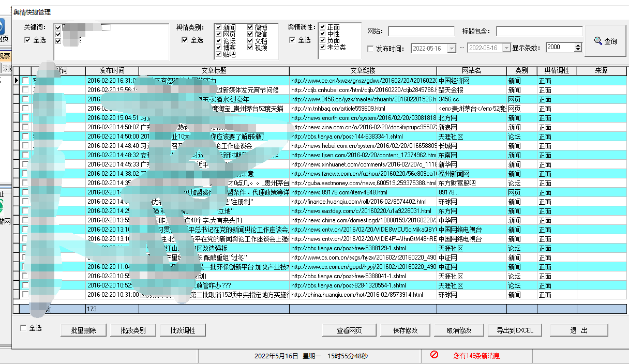
Task: Click the red prohibition icon in status bar
Action: click(435, 355)
